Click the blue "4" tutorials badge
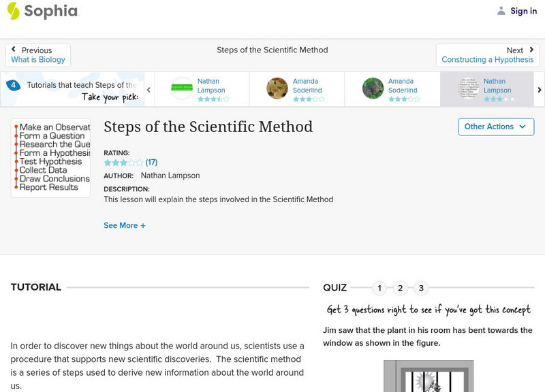This screenshot has height=392, width=545. click(14, 84)
